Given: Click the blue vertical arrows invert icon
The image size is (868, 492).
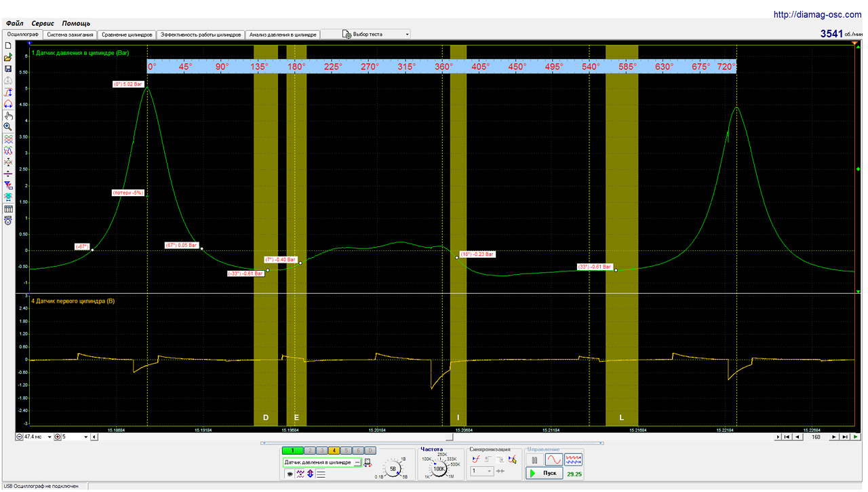Looking at the screenshot, I should [310, 474].
